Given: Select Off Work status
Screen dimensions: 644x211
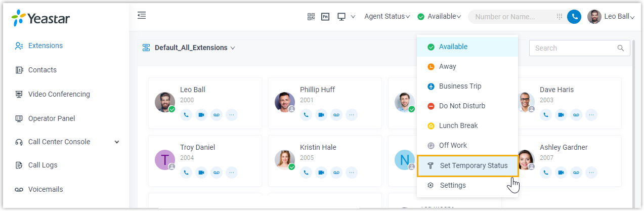Looking at the screenshot, I should click(x=467, y=145).
